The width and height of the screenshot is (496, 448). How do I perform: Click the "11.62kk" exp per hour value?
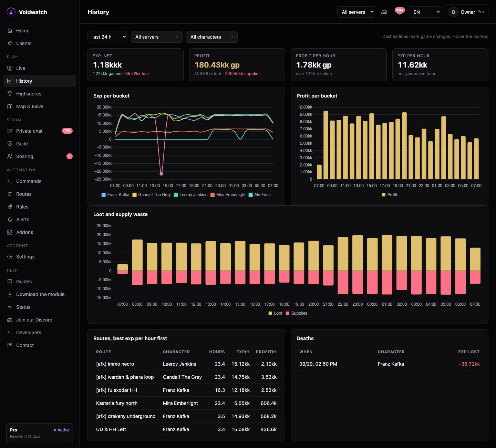(413, 65)
